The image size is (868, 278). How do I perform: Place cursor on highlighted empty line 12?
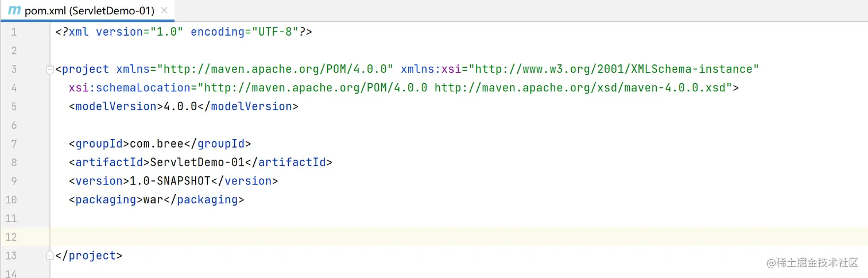[459, 237]
